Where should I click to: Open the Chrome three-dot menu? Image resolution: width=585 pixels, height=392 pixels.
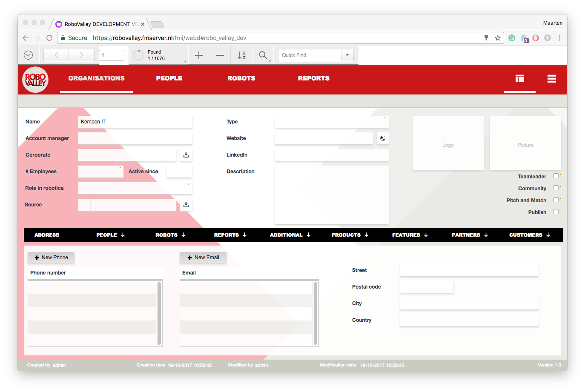[x=559, y=38]
